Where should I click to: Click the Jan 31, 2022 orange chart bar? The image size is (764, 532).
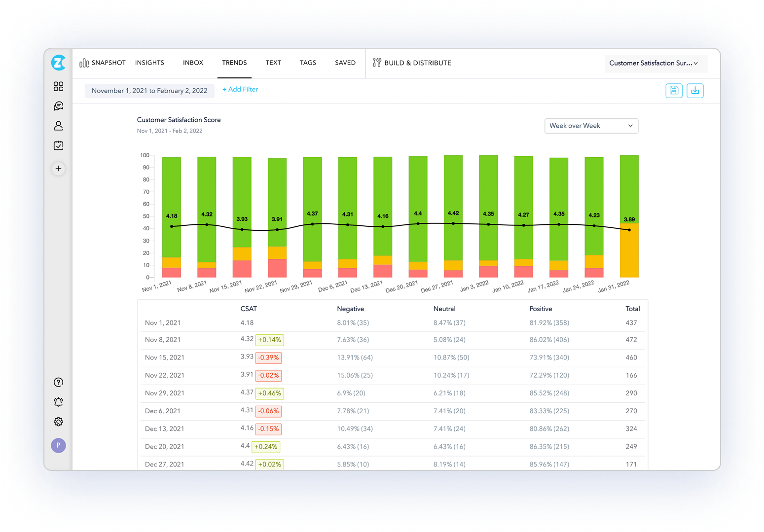pyautogui.click(x=629, y=250)
